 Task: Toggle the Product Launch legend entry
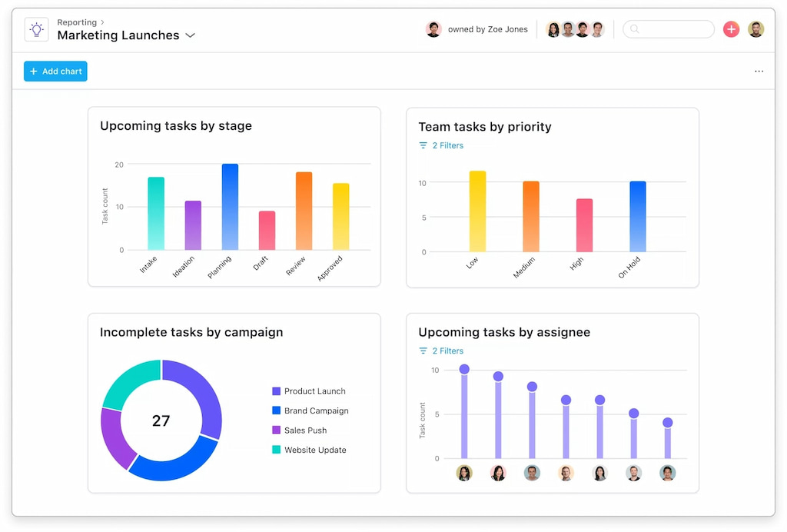coord(308,391)
